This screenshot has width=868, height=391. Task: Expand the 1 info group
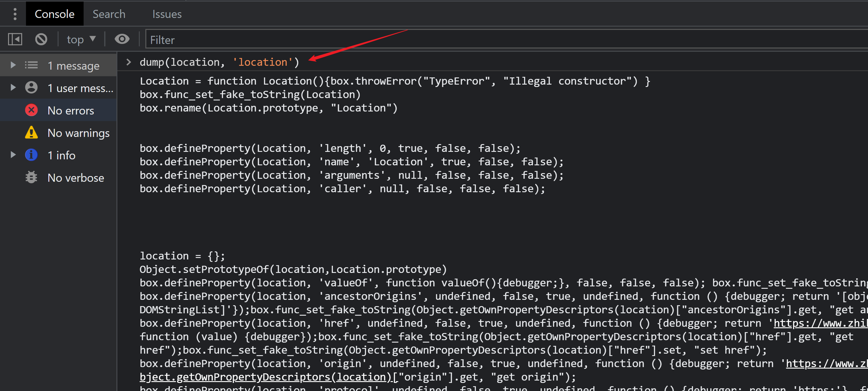(13, 155)
